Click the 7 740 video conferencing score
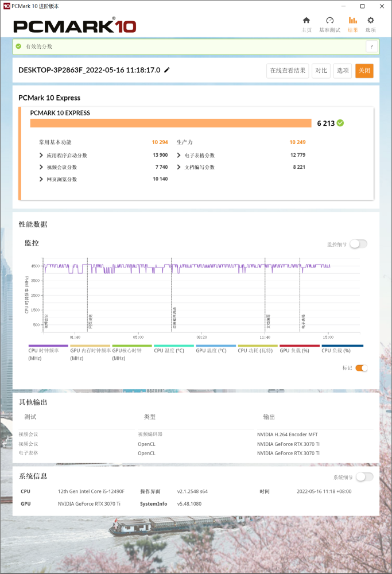392x574 pixels. [x=161, y=167]
